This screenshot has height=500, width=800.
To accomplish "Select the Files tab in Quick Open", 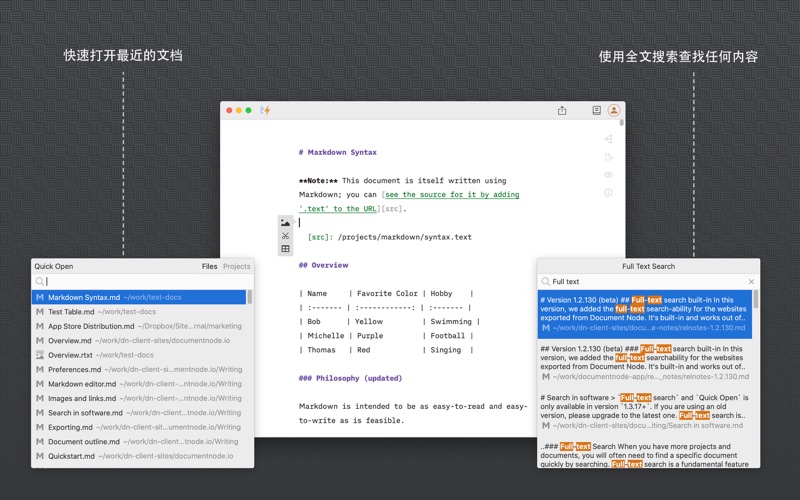I will [209, 267].
